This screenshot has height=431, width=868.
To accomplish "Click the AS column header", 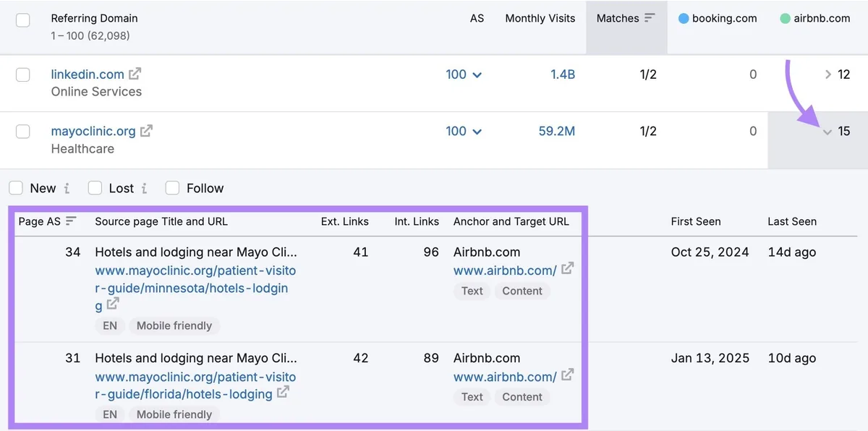I will pos(477,18).
